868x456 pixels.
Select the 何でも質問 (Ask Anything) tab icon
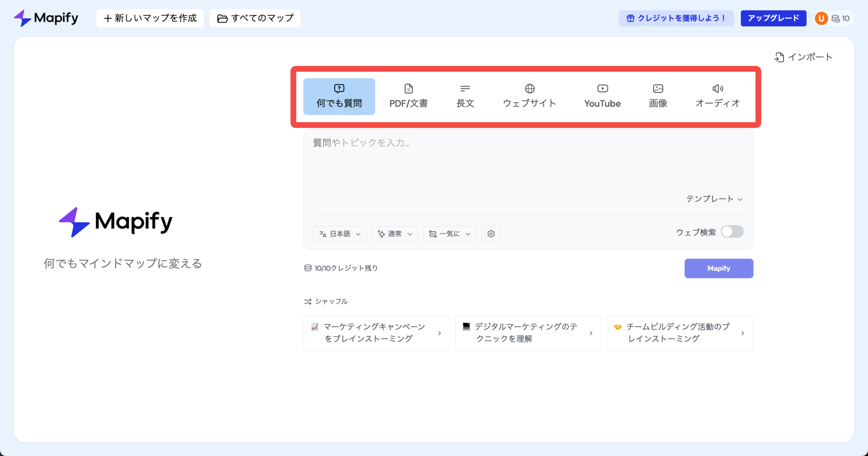point(339,88)
